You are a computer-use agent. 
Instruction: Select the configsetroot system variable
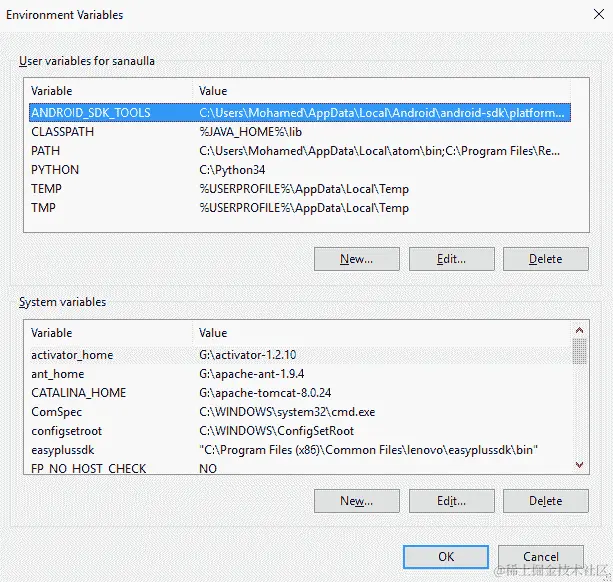[x=300, y=431]
